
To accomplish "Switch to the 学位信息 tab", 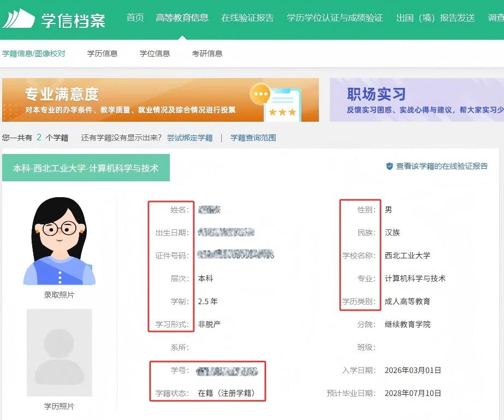I will pyautogui.click(x=155, y=54).
